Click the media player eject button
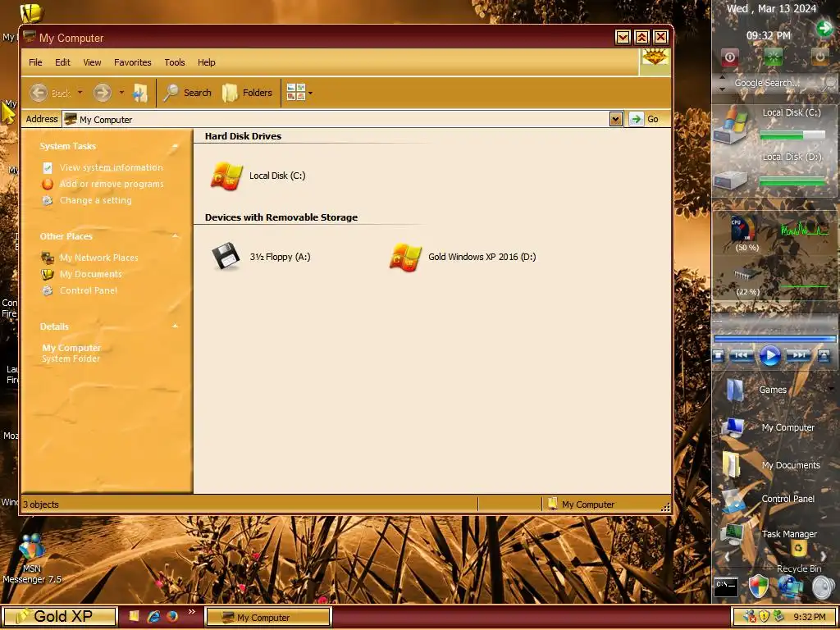This screenshot has height=630, width=840. [824, 356]
